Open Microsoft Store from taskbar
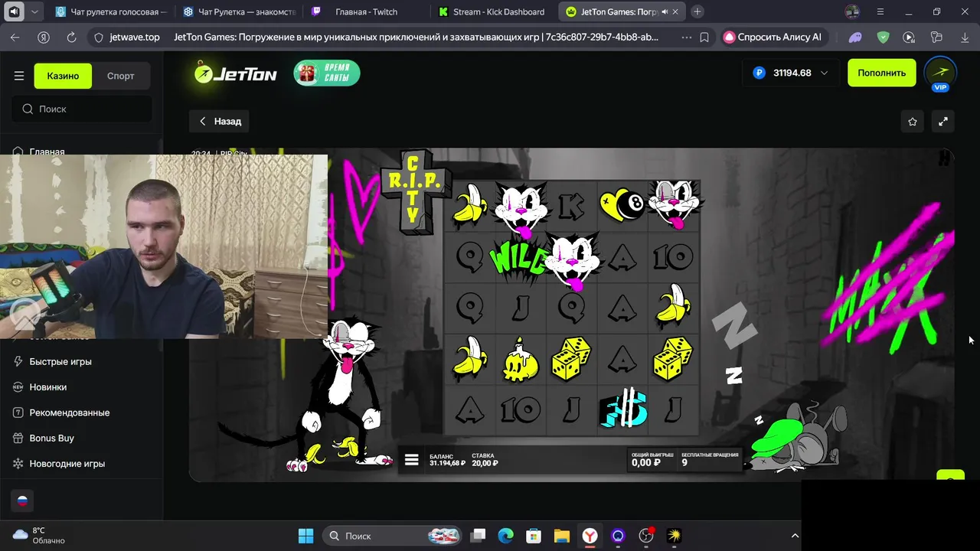The width and height of the screenshot is (980, 551). pyautogui.click(x=534, y=536)
